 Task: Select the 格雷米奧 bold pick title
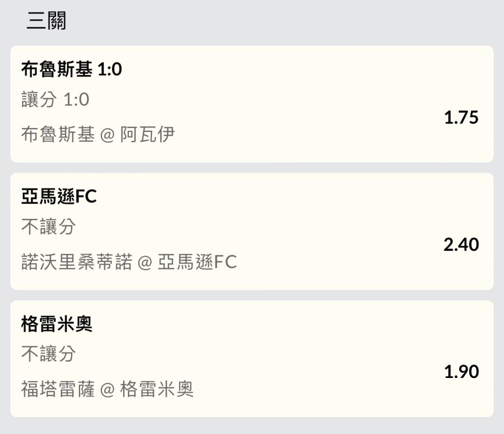point(57,324)
